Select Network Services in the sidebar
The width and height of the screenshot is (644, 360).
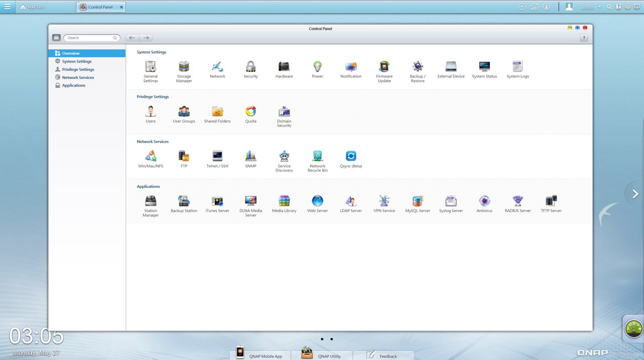87,78
